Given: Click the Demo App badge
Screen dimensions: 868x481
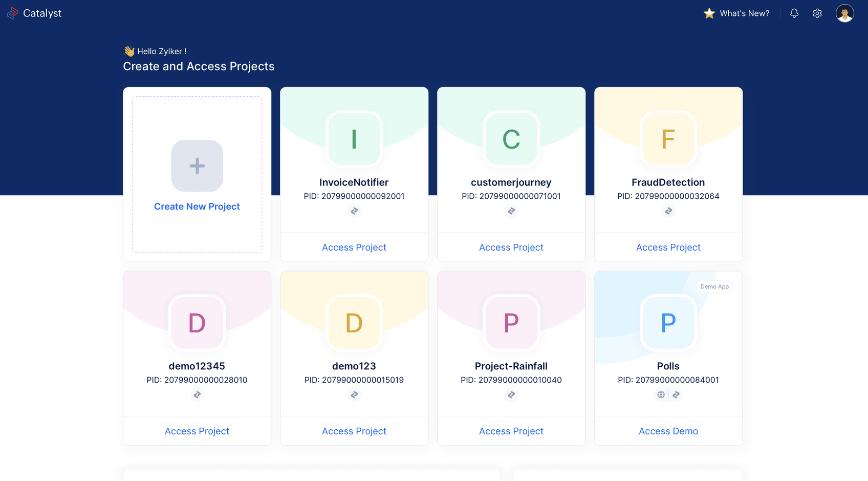Looking at the screenshot, I should (714, 287).
